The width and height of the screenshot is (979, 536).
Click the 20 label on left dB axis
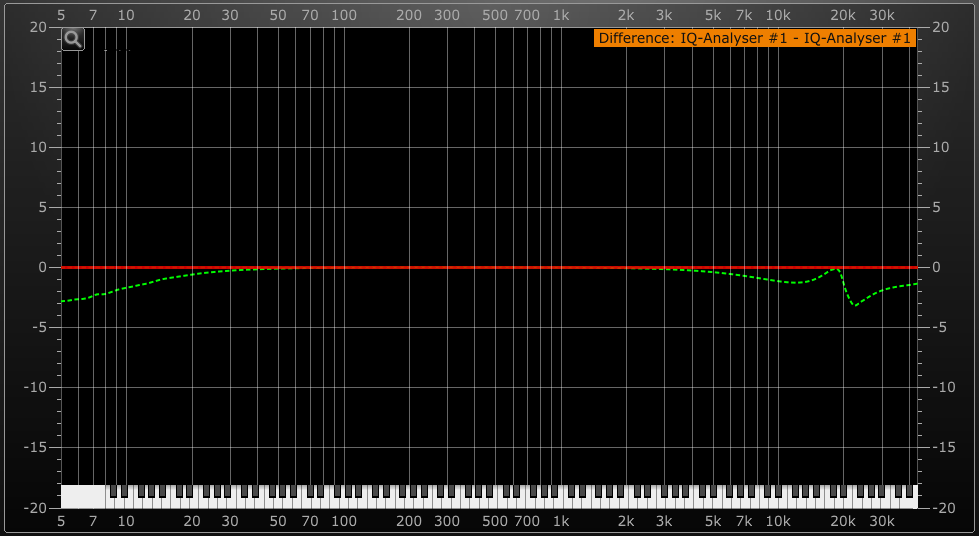(39, 28)
